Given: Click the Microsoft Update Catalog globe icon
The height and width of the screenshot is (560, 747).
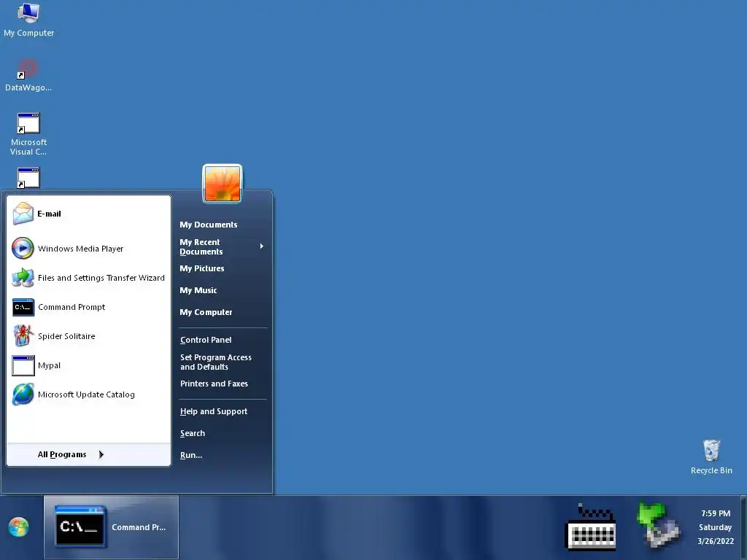Looking at the screenshot, I should (23, 394).
